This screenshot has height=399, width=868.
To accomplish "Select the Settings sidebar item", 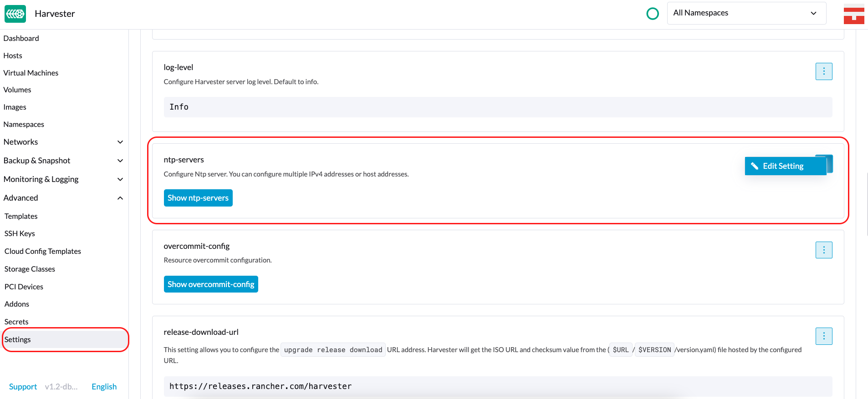I will pyautogui.click(x=18, y=339).
